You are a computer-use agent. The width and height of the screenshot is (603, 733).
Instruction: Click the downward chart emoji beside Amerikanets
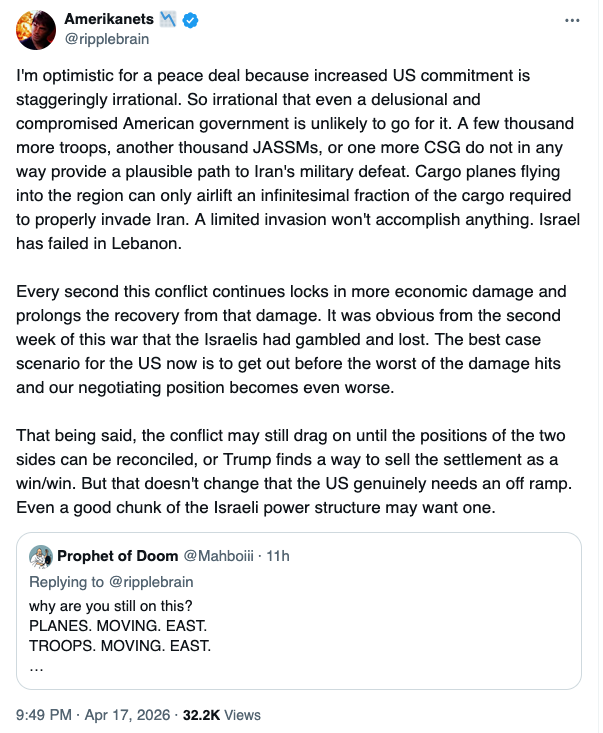click(x=167, y=19)
